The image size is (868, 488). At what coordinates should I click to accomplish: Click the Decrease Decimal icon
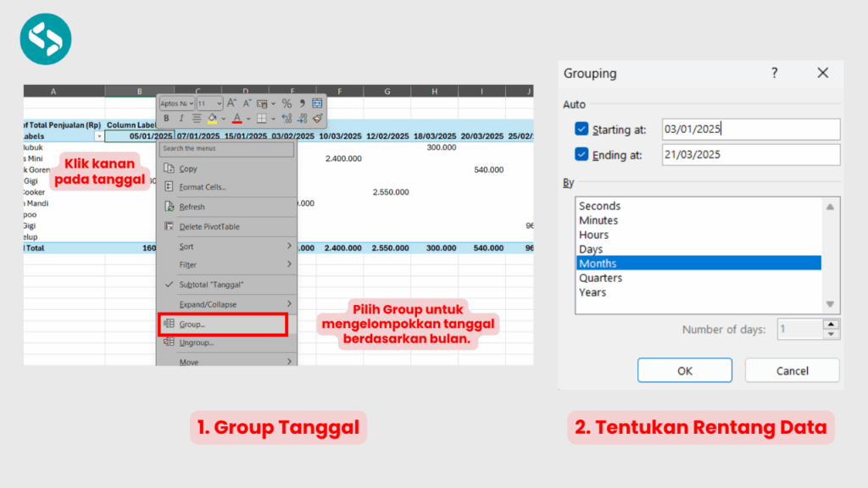[x=301, y=119]
